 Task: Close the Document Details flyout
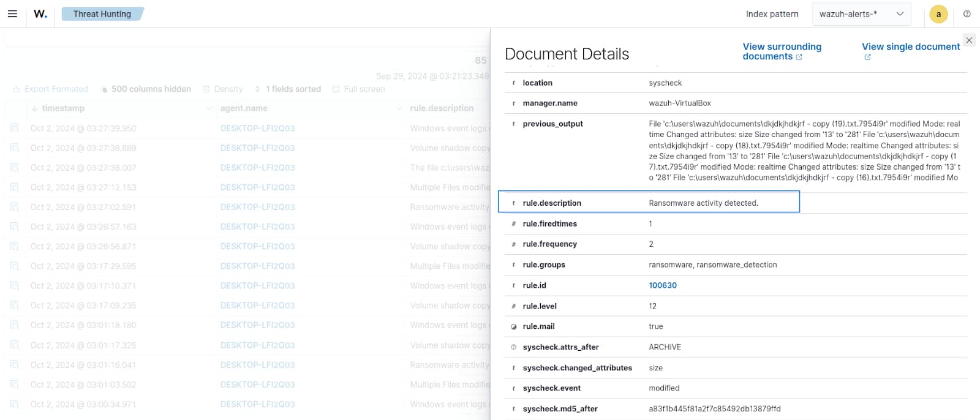tap(969, 40)
